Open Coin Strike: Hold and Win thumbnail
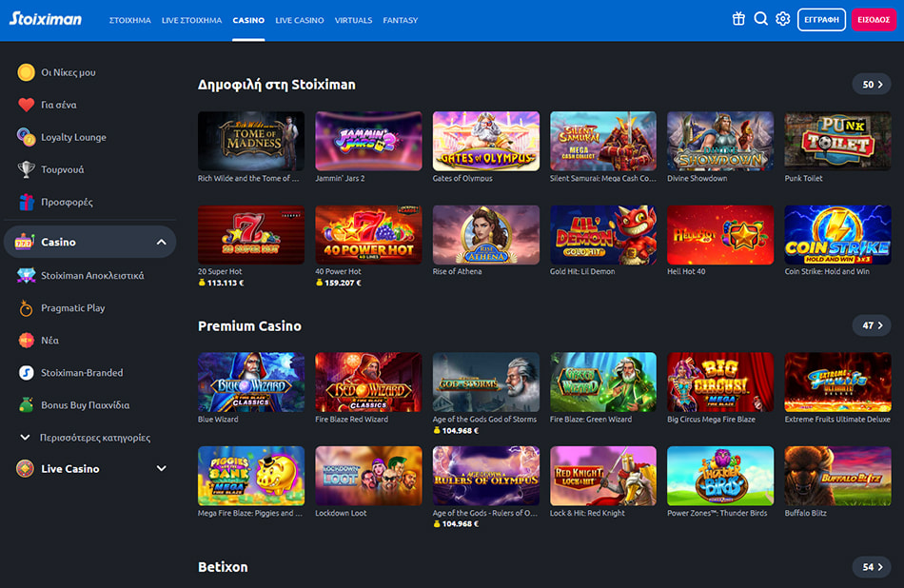This screenshot has height=588, width=904. point(837,235)
